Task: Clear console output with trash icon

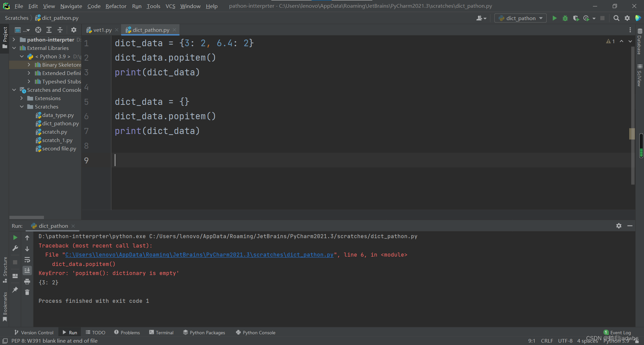Action: coord(27,292)
